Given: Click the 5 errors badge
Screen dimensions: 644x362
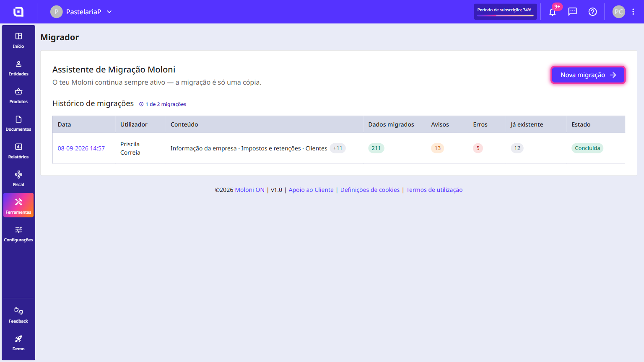Looking at the screenshot, I should 478,148.
